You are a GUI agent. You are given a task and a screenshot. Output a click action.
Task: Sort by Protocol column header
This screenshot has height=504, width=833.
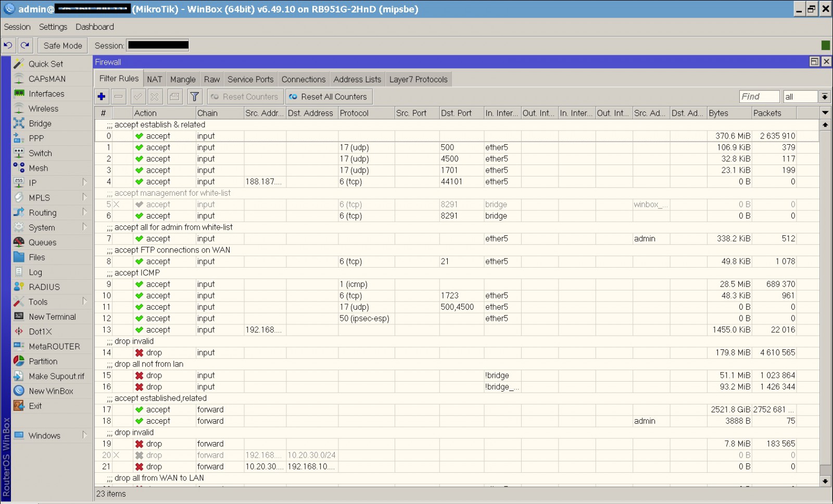tap(366, 113)
